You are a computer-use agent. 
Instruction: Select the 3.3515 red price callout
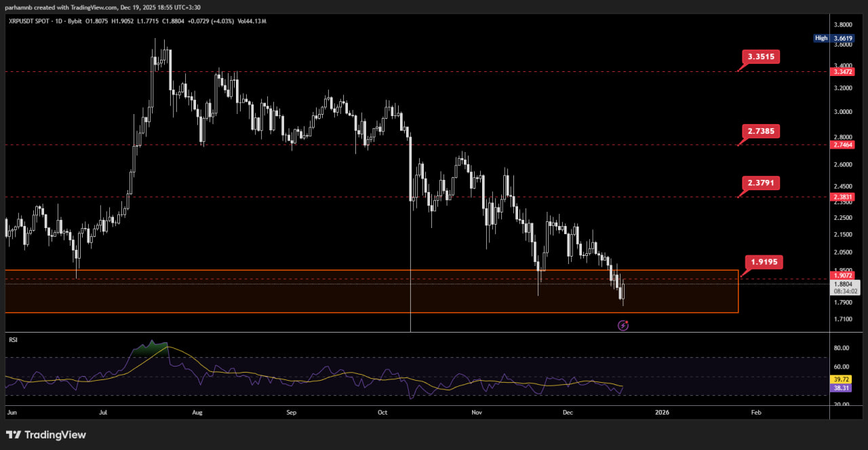coord(761,56)
